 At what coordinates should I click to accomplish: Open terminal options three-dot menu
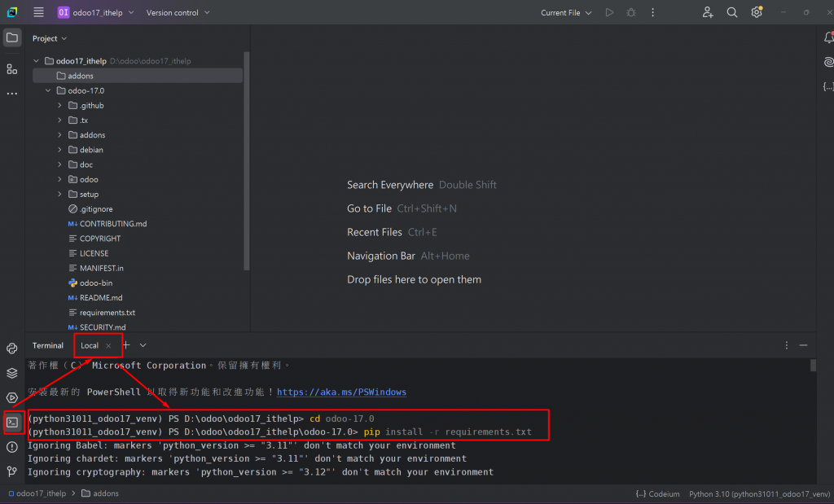[786, 345]
